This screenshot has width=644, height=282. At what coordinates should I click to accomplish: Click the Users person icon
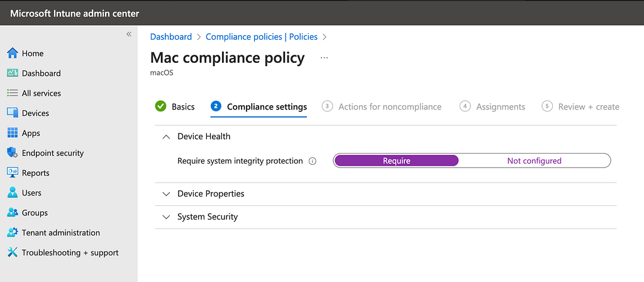click(13, 193)
